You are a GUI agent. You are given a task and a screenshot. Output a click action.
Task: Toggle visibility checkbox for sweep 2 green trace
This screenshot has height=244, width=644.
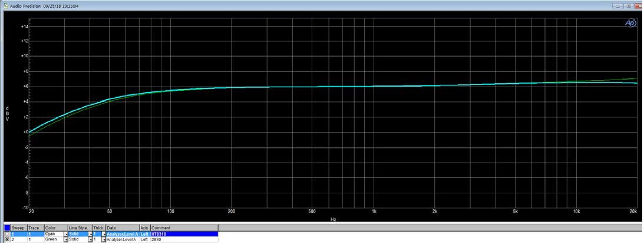7,240
